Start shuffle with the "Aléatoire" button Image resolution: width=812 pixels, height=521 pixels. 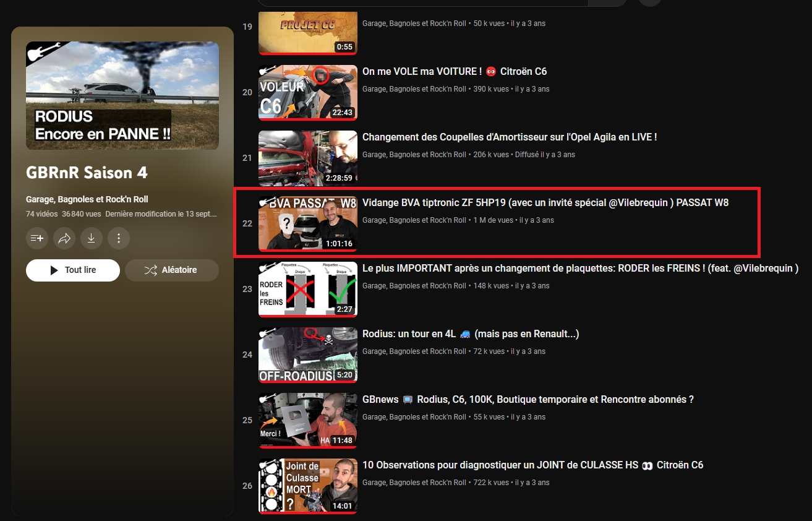172,270
